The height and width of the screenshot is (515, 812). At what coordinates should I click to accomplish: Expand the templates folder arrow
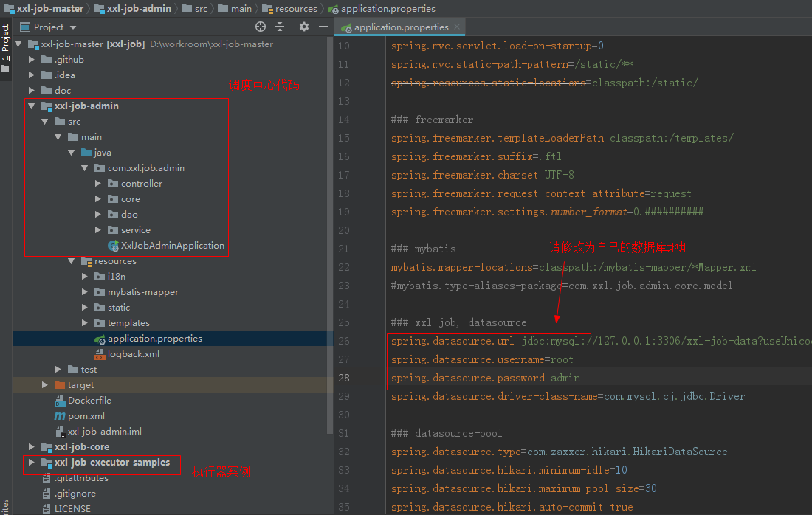[84, 323]
